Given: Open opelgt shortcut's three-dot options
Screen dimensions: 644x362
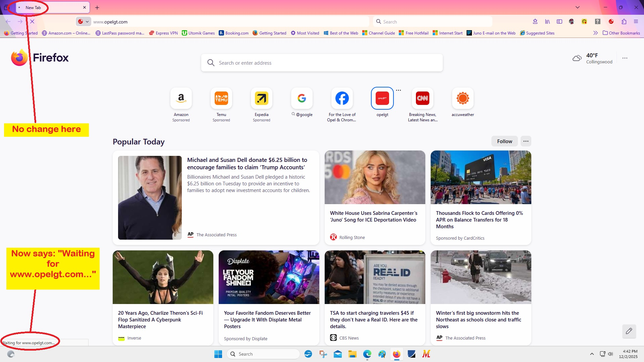Looking at the screenshot, I should [398, 90].
